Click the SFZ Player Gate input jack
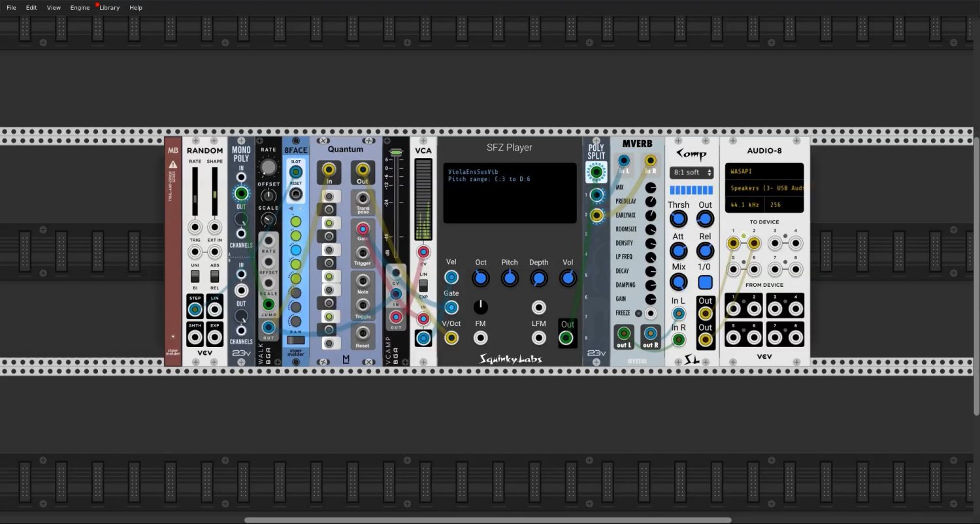The image size is (980, 524). coord(451,307)
